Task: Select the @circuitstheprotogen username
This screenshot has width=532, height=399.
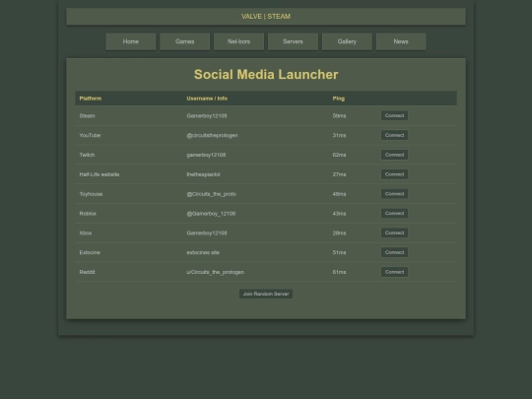Action: [212, 135]
